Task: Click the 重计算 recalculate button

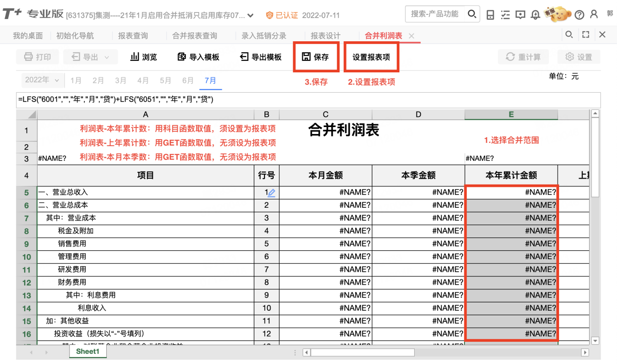Action: (523, 57)
